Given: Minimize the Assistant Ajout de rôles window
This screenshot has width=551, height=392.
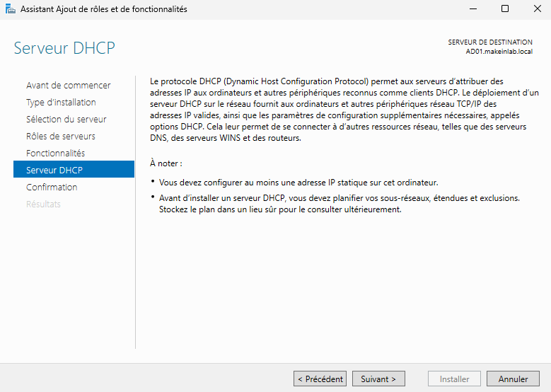Looking at the screenshot, I should 472,9.
